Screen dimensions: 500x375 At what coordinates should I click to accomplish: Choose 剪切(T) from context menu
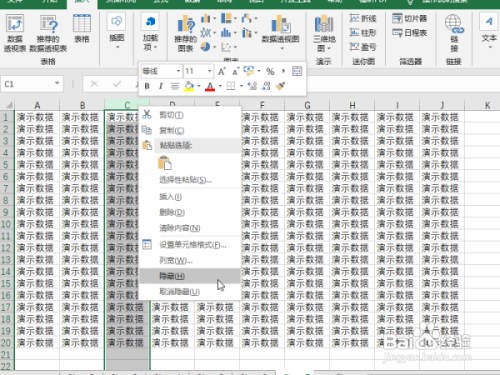pos(190,115)
